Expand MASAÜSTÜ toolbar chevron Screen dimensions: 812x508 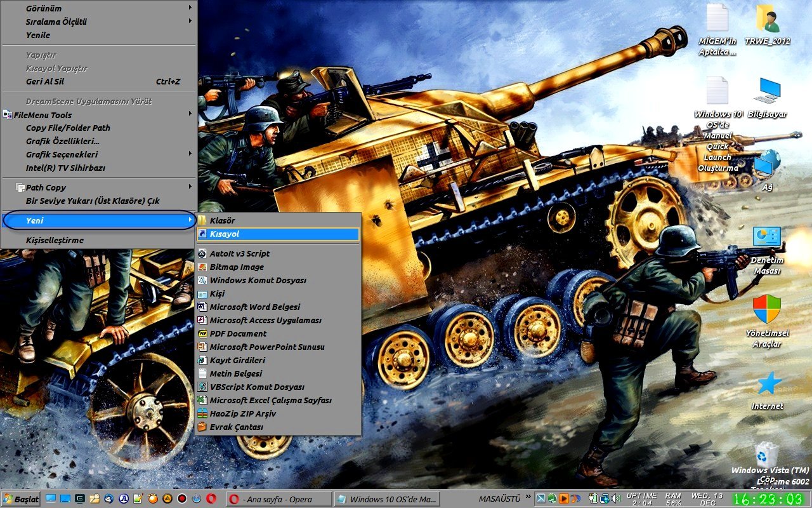[x=528, y=497]
